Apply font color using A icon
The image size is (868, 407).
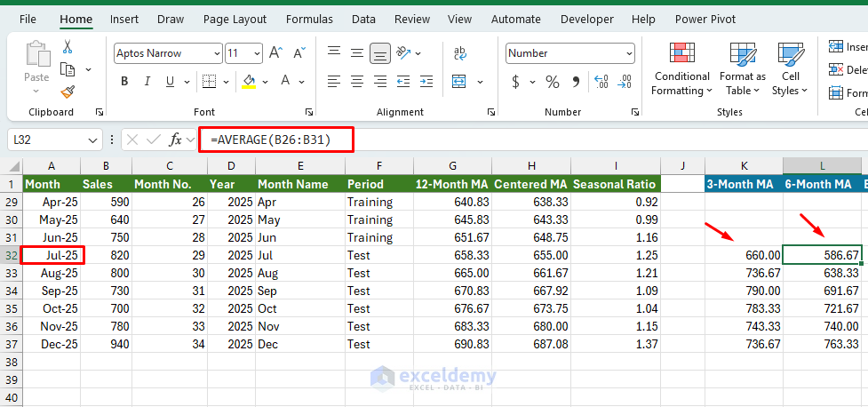pos(286,82)
